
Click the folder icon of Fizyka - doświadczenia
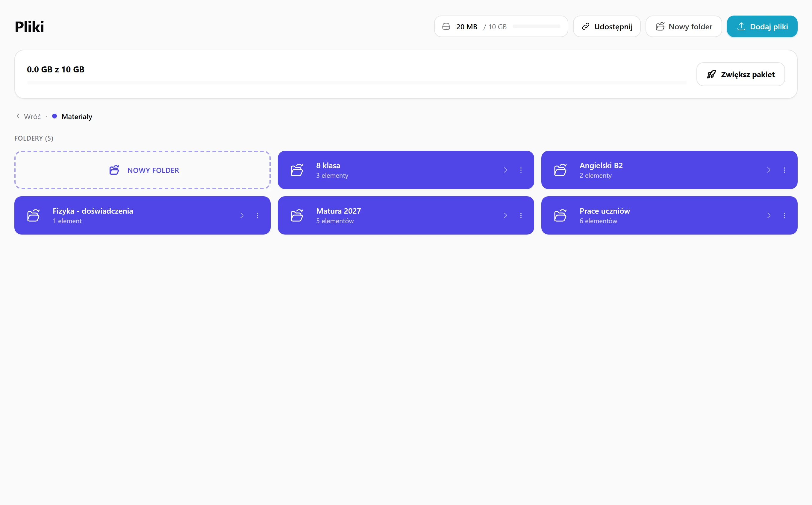(34, 215)
